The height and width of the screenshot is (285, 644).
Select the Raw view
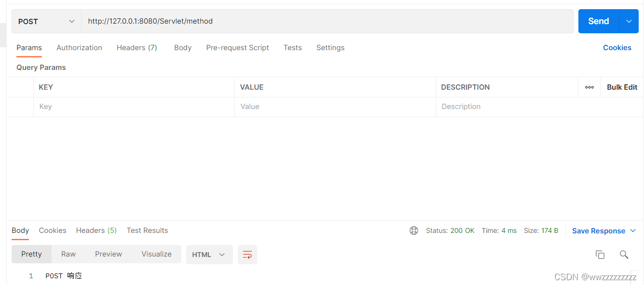69,254
